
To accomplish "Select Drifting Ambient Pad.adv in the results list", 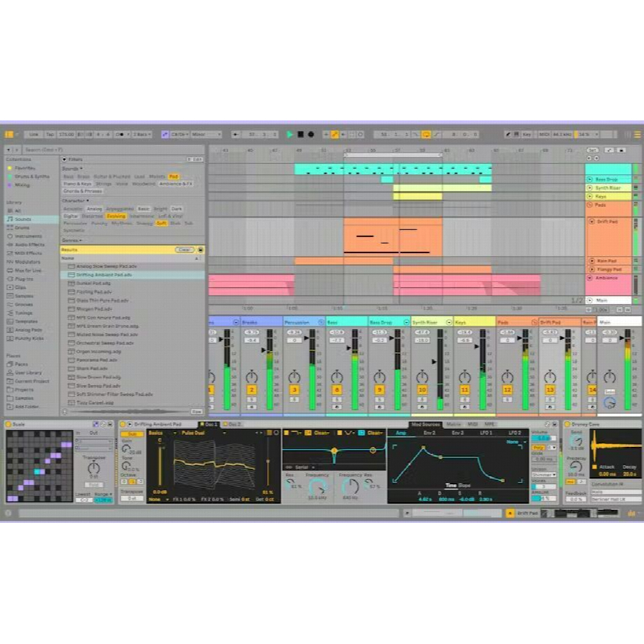I will click(104, 274).
